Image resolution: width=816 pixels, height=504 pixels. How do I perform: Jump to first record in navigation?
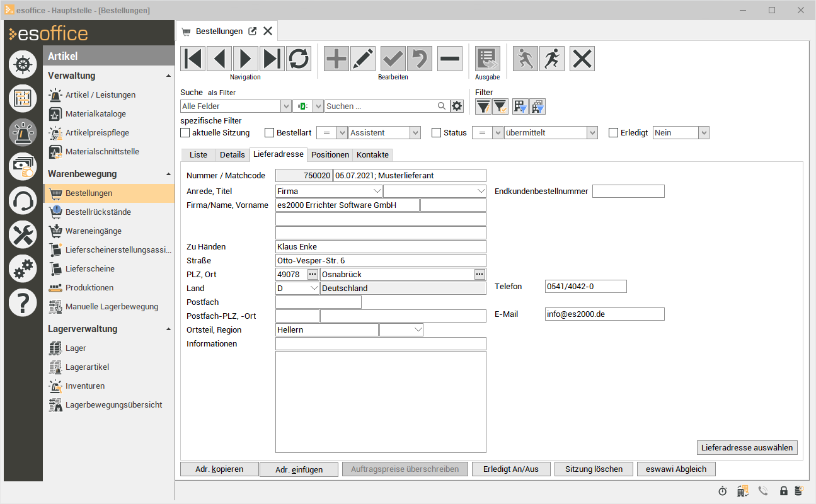pos(193,59)
